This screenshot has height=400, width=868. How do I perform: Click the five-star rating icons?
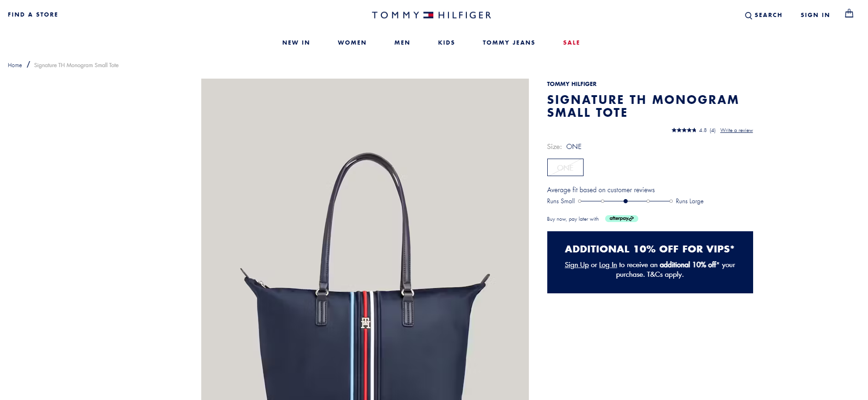[x=684, y=130]
